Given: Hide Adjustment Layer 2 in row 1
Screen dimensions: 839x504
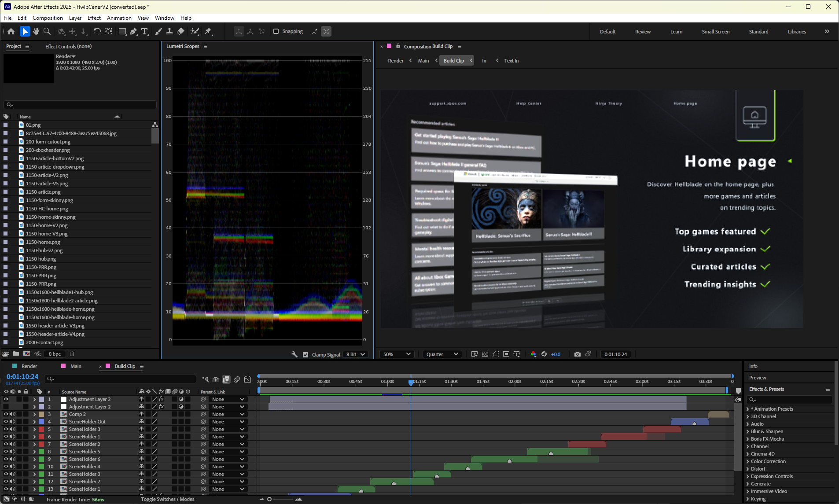Looking at the screenshot, I should 6,399.
